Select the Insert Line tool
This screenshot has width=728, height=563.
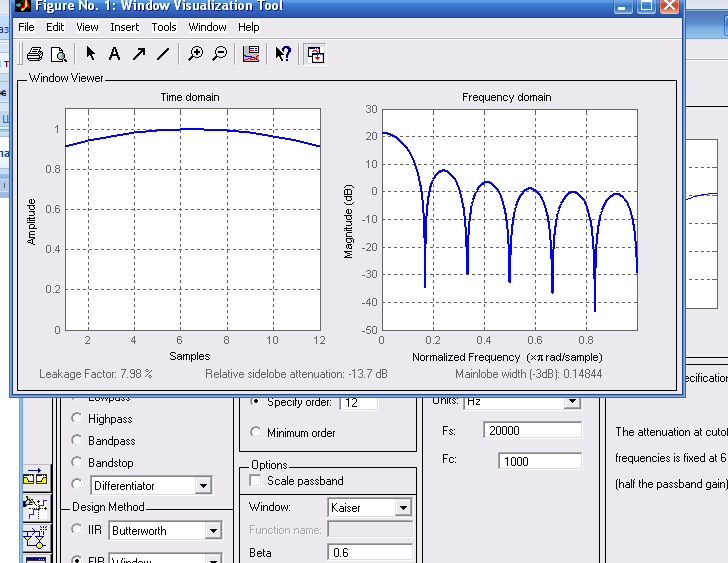pyautogui.click(x=163, y=54)
